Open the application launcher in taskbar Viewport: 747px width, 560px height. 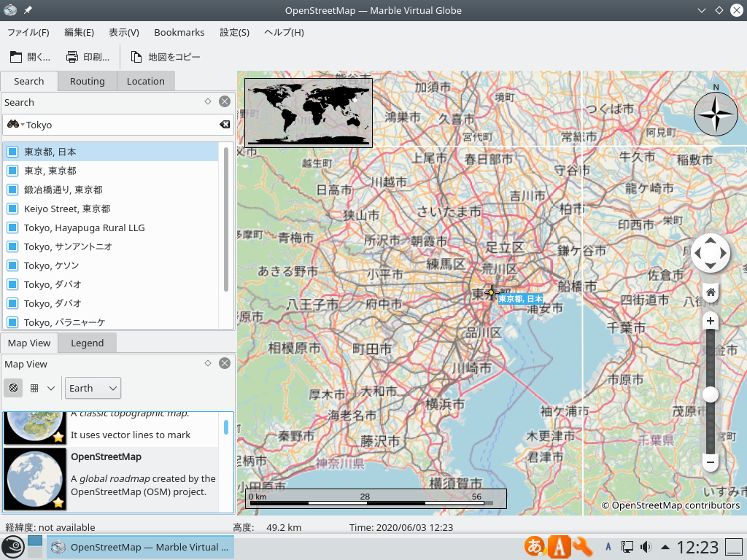coord(13,547)
